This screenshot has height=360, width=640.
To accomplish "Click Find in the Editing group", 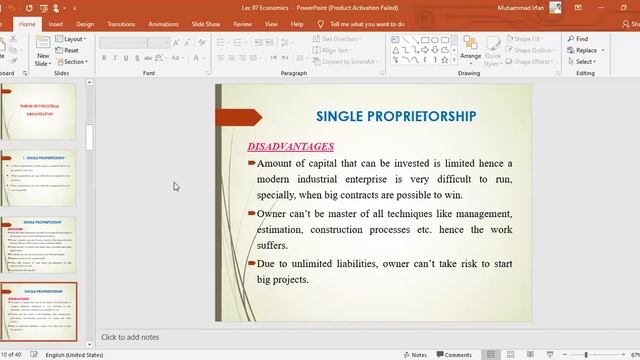I will 578,39.
